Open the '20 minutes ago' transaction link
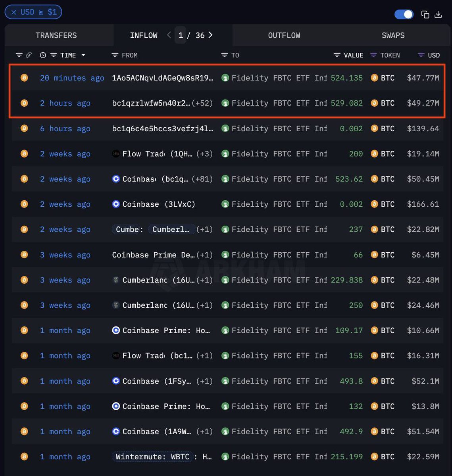 72,78
